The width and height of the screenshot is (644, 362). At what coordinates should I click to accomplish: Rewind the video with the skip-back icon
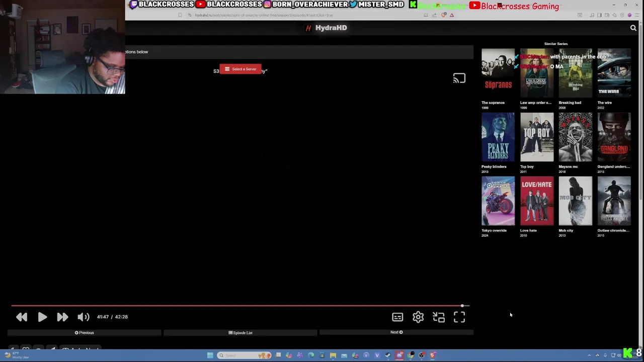point(22,317)
